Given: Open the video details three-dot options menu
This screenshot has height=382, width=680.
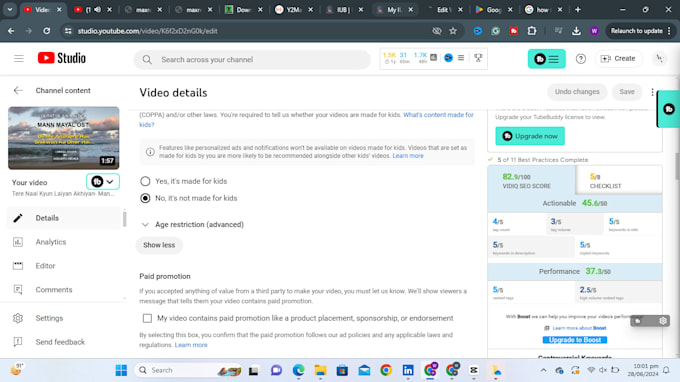Looking at the screenshot, I should 652,92.
